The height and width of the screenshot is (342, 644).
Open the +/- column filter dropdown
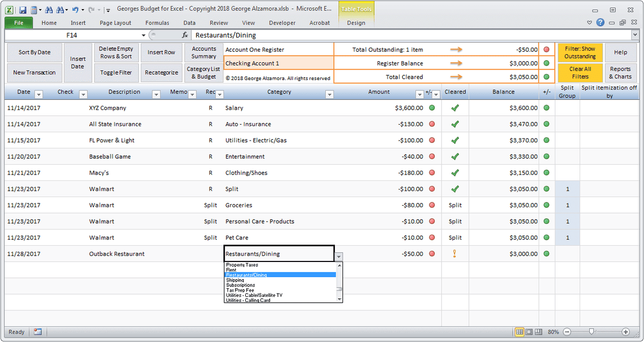point(436,94)
